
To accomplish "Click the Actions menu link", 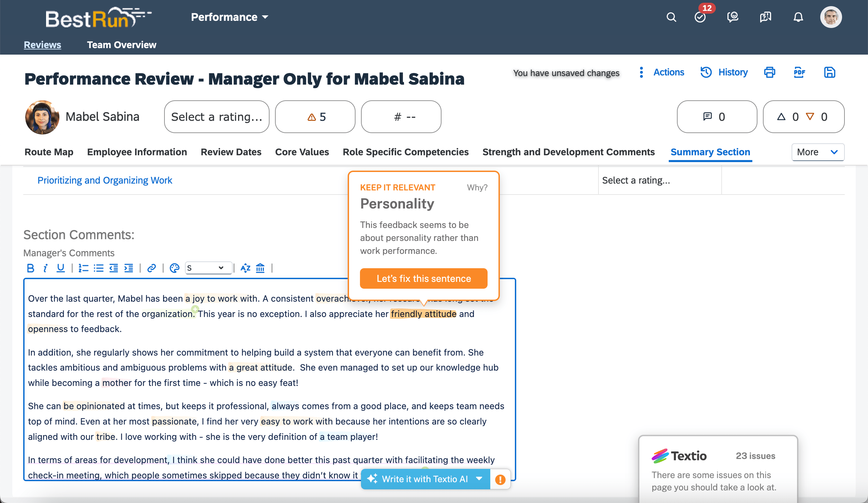I will tap(669, 72).
